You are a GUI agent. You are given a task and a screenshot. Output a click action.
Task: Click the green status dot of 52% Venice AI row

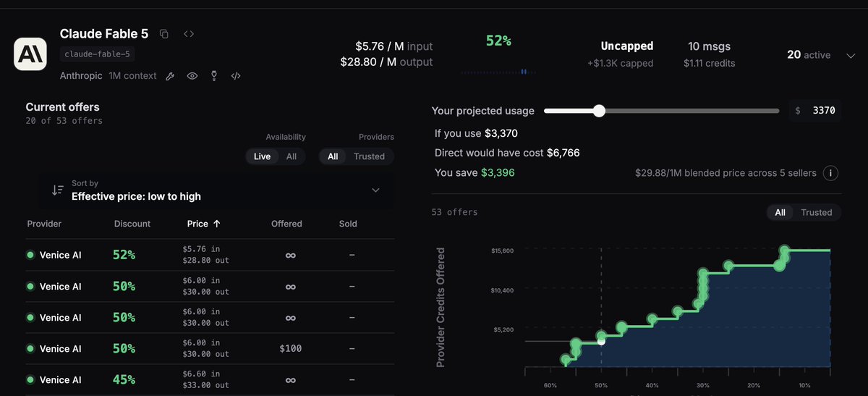[30, 255]
